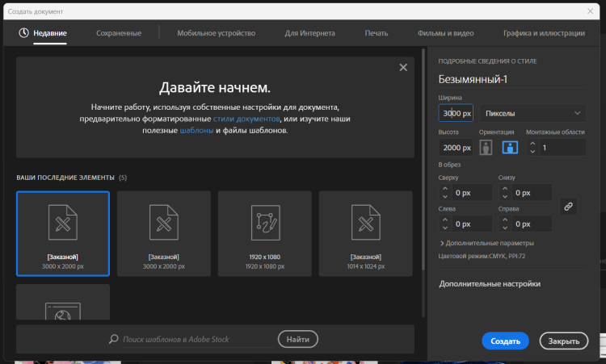This screenshot has height=364, width=606.
Task: Click the Высота height input field
Action: (456, 148)
